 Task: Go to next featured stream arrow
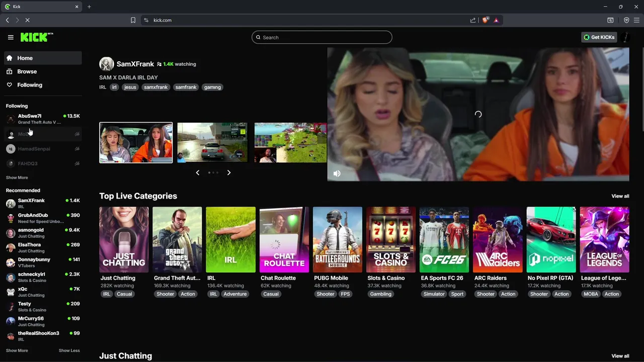click(x=229, y=172)
